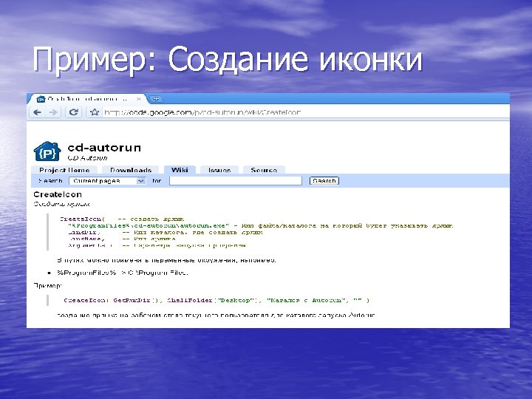Image resolution: width=532 pixels, height=399 pixels.
Task: Open the Project Home tab
Action: [64, 170]
